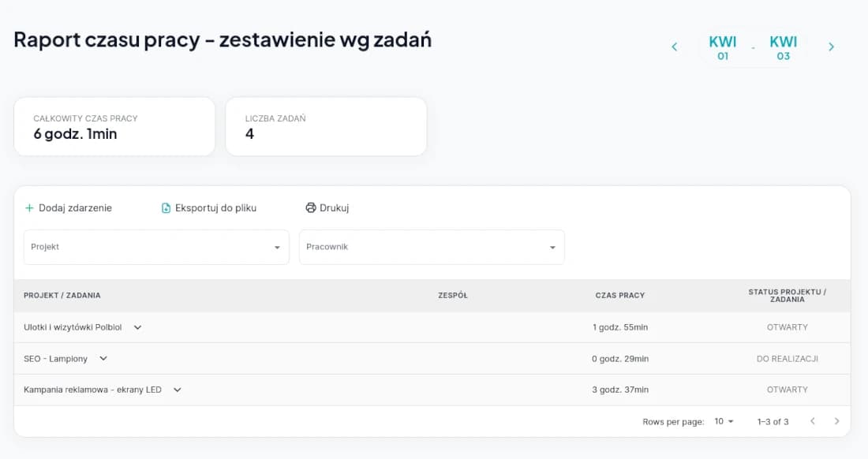The image size is (868, 459).
Task: Go to next date range arrow
Action: pyautogui.click(x=831, y=47)
